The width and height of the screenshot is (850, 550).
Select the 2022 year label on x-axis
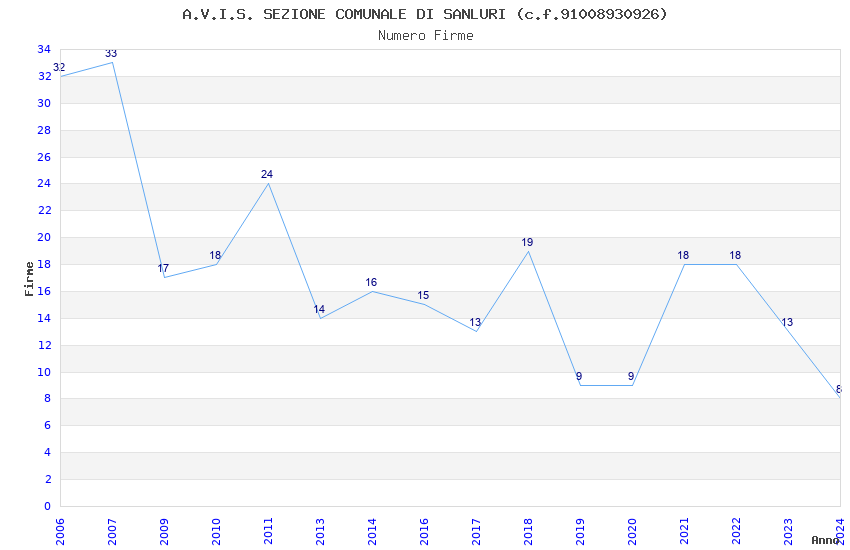coord(737,532)
